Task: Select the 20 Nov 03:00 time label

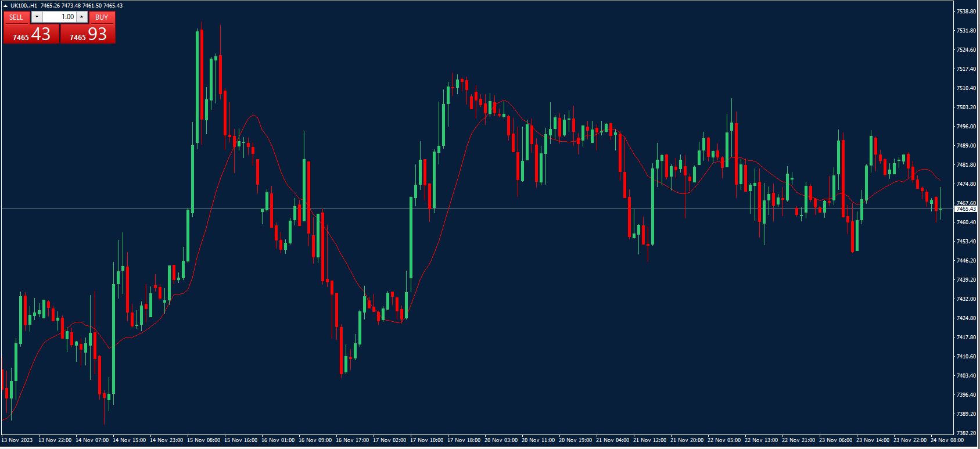Action: (x=501, y=440)
